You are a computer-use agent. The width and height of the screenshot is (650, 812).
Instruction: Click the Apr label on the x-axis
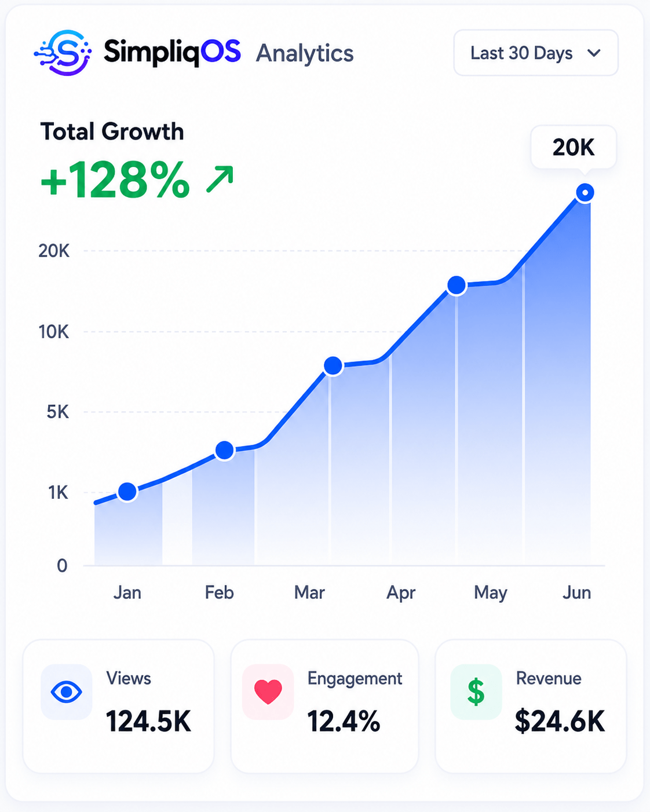401,593
